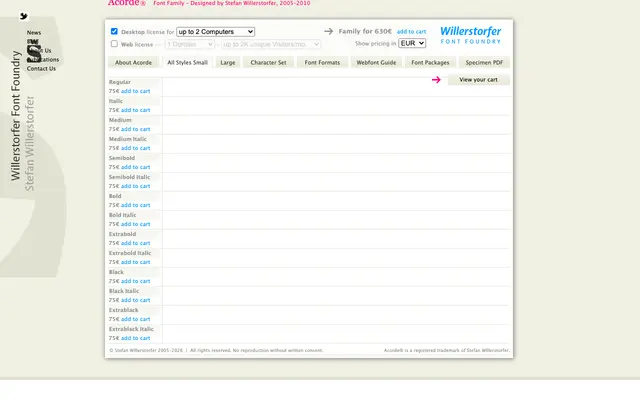Open the Specimen PDF tab
640x400 pixels.
point(484,62)
